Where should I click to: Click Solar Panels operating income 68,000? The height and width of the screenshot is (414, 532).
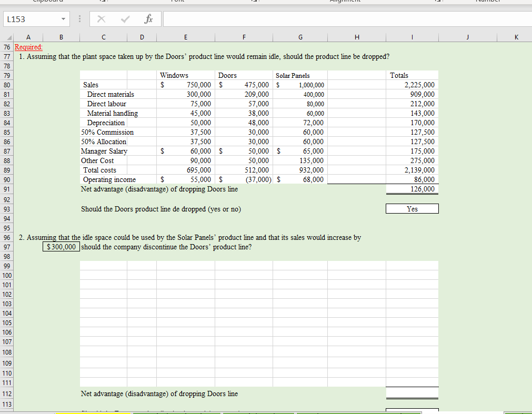tap(300, 180)
